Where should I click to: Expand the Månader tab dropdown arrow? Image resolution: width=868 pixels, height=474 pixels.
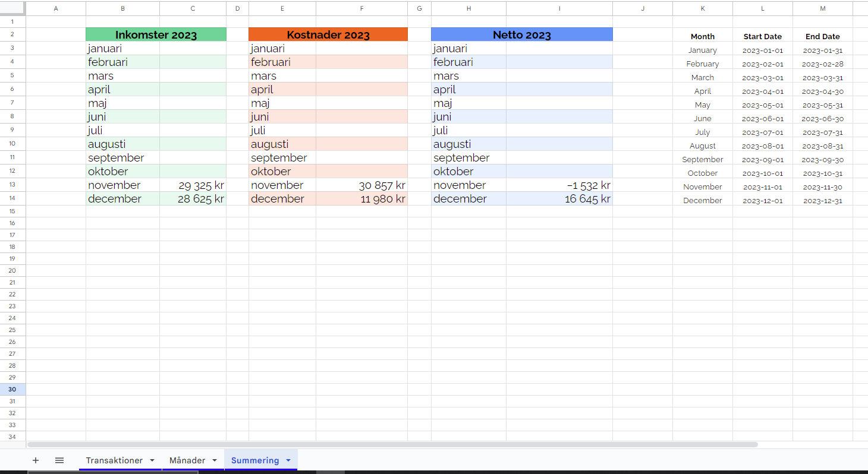coord(215,460)
